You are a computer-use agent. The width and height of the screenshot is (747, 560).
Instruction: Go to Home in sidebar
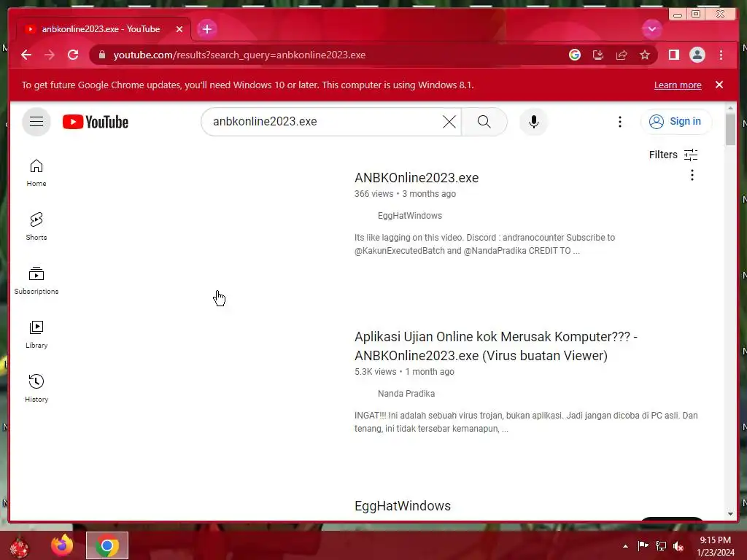pyautogui.click(x=36, y=173)
